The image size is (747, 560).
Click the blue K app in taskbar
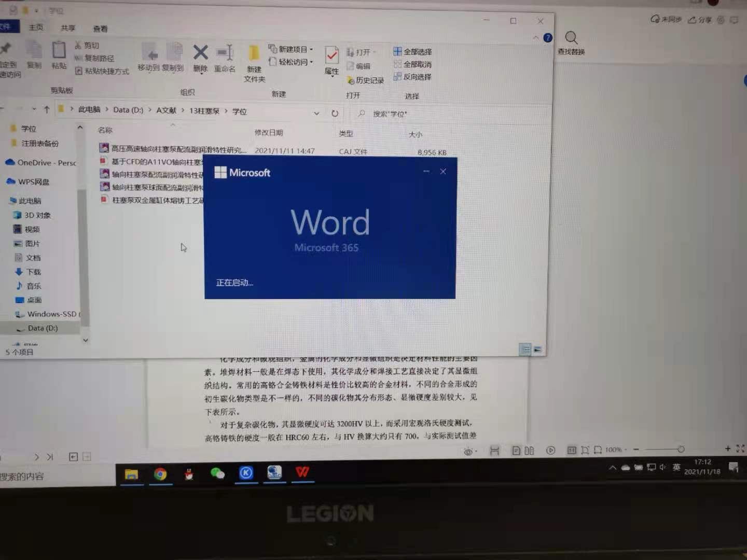click(x=246, y=472)
